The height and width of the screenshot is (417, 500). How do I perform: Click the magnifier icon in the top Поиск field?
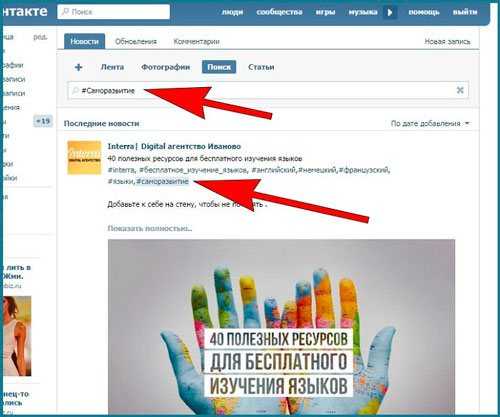click(x=66, y=12)
